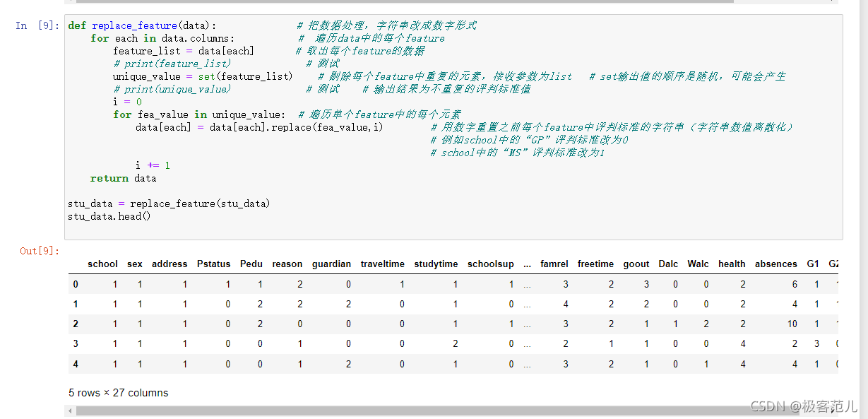Click row index 4 in output table
868x419 pixels.
tap(76, 364)
